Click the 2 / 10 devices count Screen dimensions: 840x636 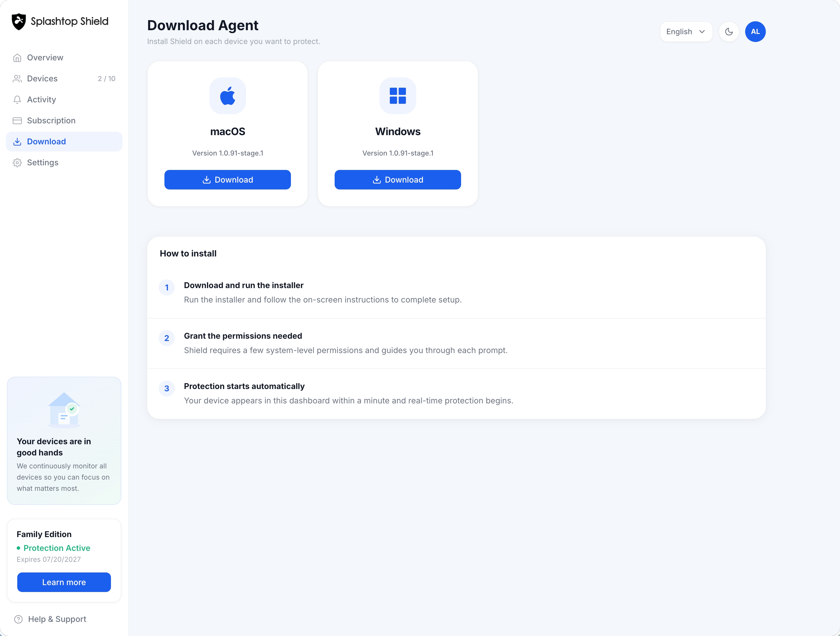[106, 78]
